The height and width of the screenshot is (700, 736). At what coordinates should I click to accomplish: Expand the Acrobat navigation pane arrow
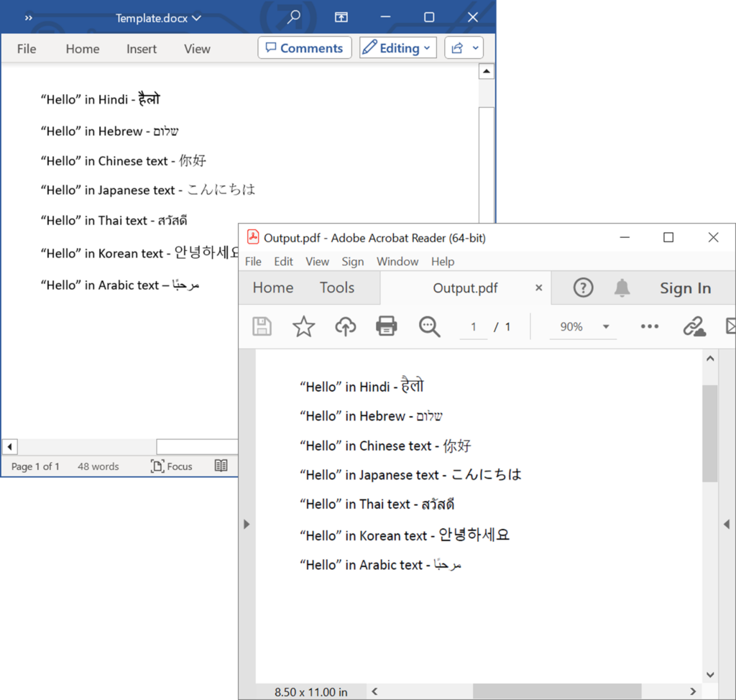[x=247, y=524]
